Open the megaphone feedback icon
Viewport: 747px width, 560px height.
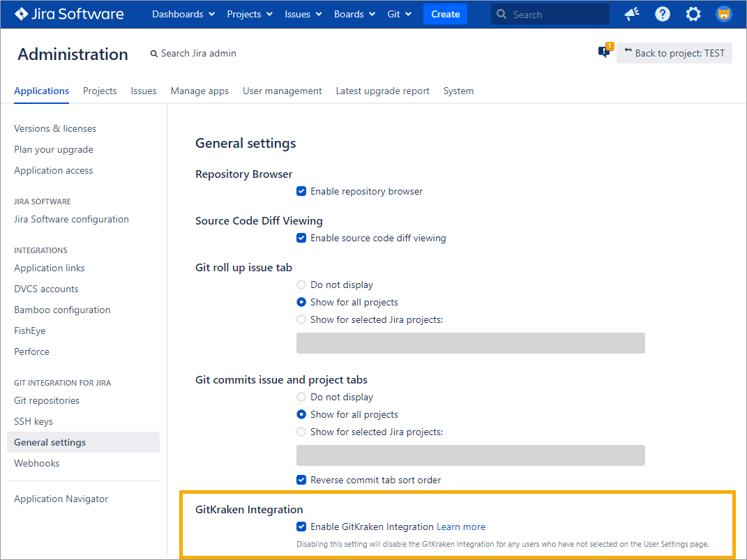point(631,14)
